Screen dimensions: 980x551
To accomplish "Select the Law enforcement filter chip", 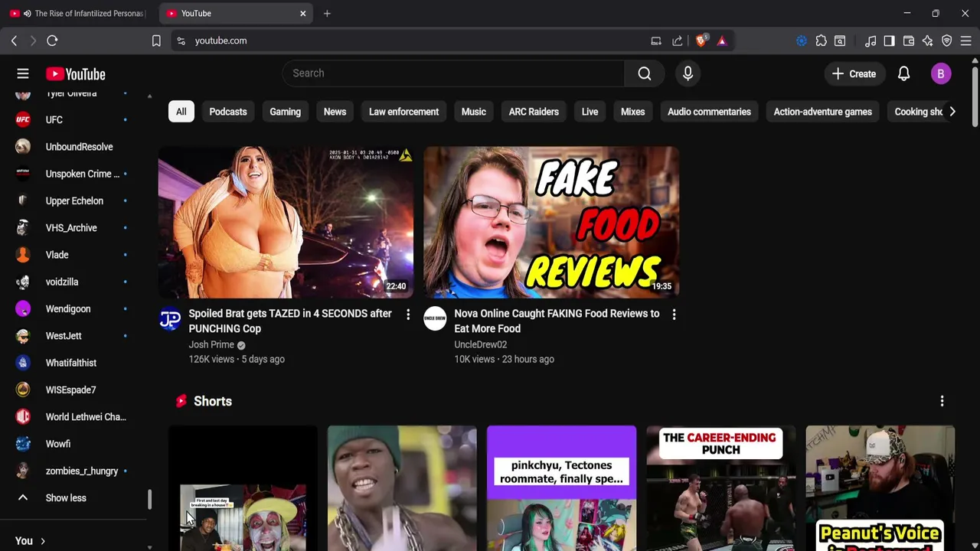I will [x=403, y=112].
